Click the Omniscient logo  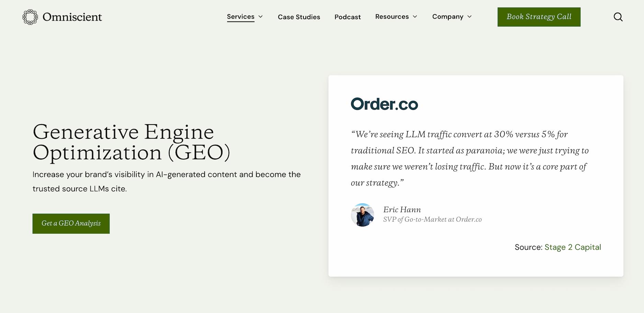(x=62, y=17)
